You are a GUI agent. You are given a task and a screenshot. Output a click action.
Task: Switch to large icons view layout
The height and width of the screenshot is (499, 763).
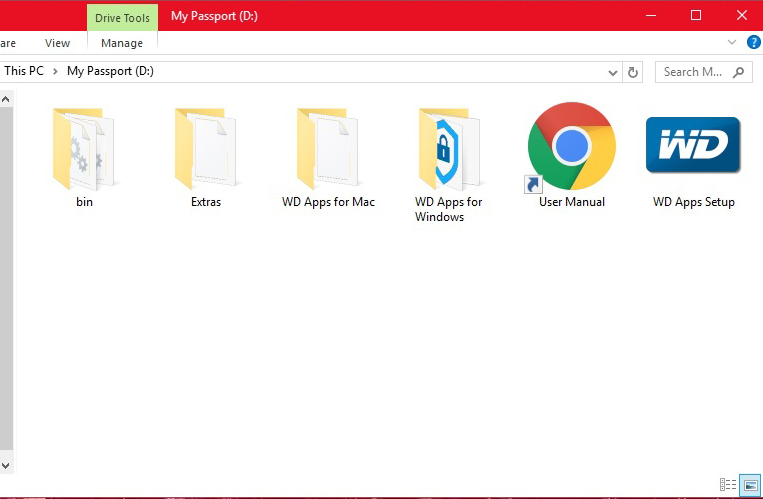click(x=750, y=484)
